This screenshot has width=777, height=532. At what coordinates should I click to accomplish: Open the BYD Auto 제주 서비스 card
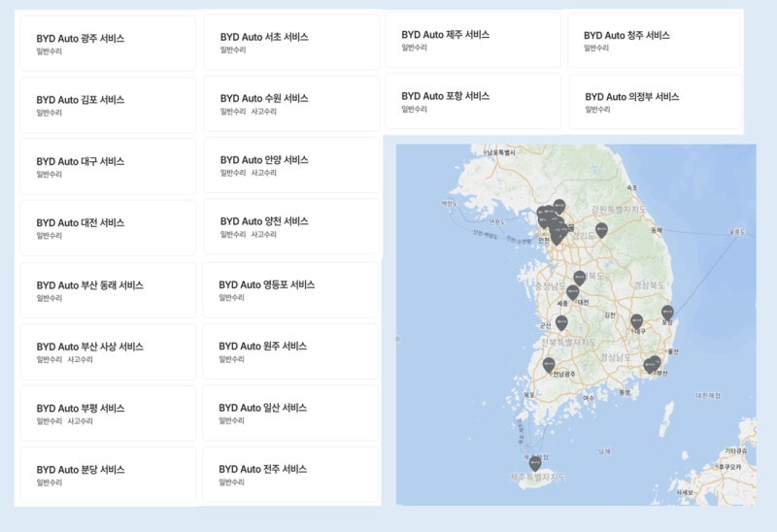[473, 40]
